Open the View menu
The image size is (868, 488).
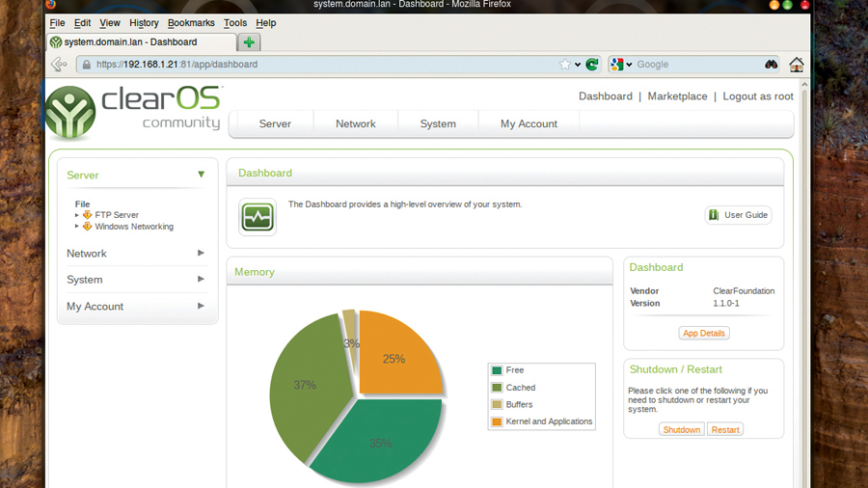[110, 23]
